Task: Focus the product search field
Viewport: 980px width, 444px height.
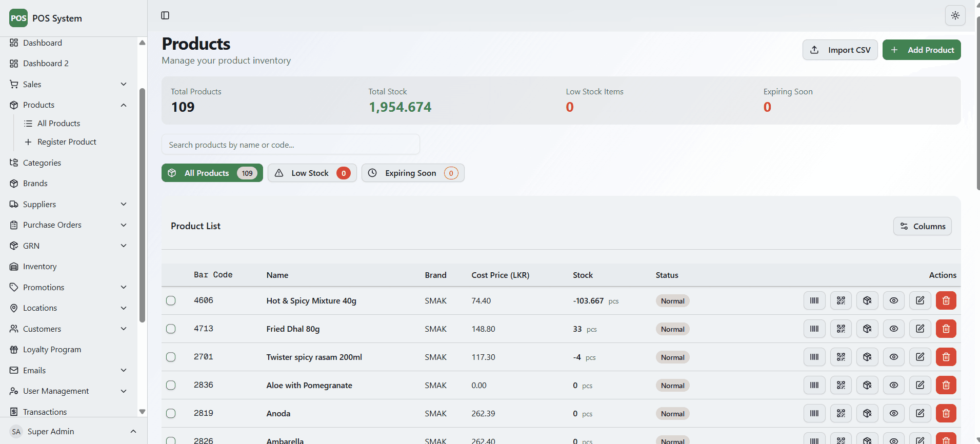Action: click(x=291, y=145)
